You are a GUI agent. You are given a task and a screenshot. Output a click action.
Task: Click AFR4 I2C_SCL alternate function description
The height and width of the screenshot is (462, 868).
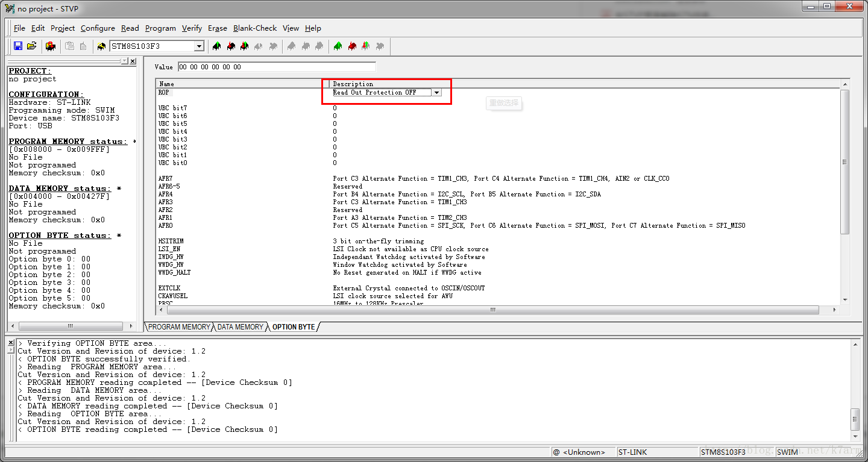467,194
